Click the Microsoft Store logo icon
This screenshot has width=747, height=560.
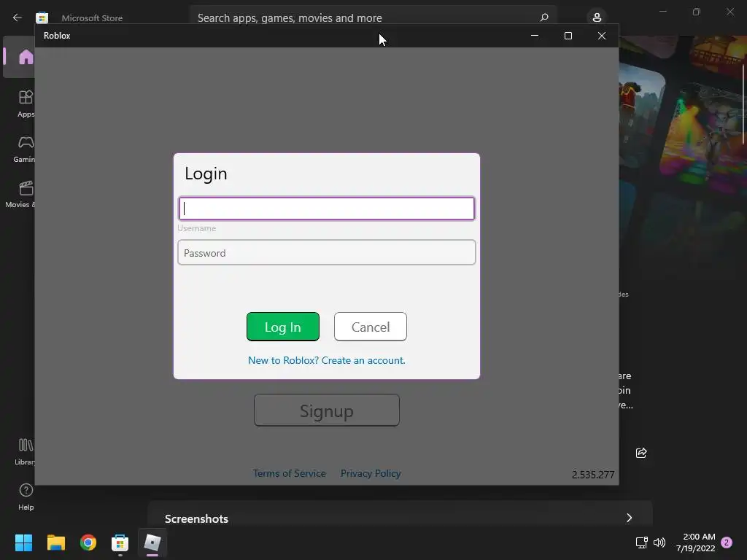[x=42, y=17]
